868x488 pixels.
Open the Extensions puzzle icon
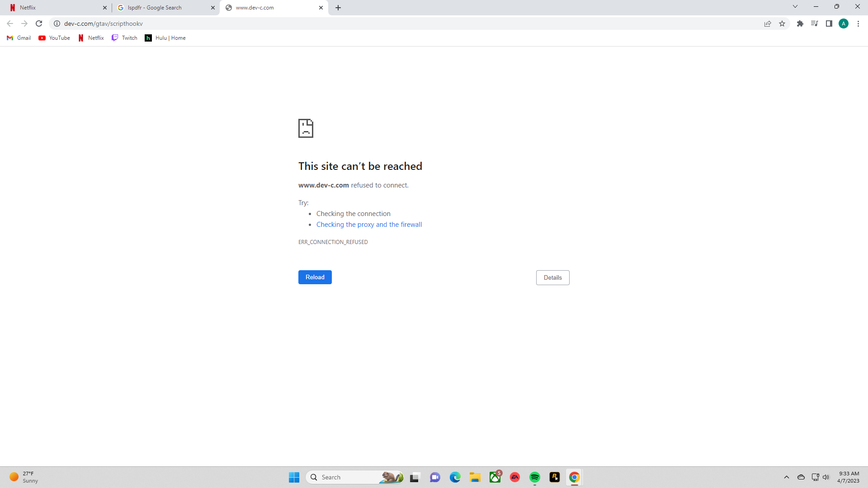pos(800,23)
